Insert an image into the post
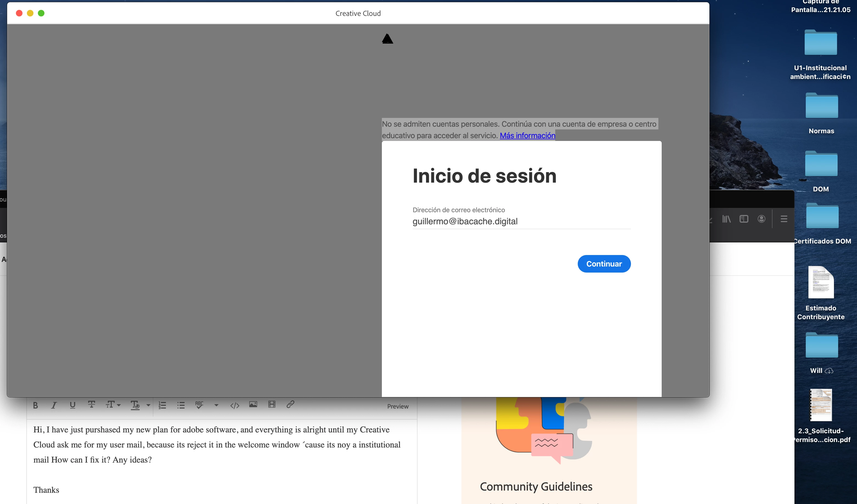The height and width of the screenshot is (504, 857). pyautogui.click(x=253, y=404)
